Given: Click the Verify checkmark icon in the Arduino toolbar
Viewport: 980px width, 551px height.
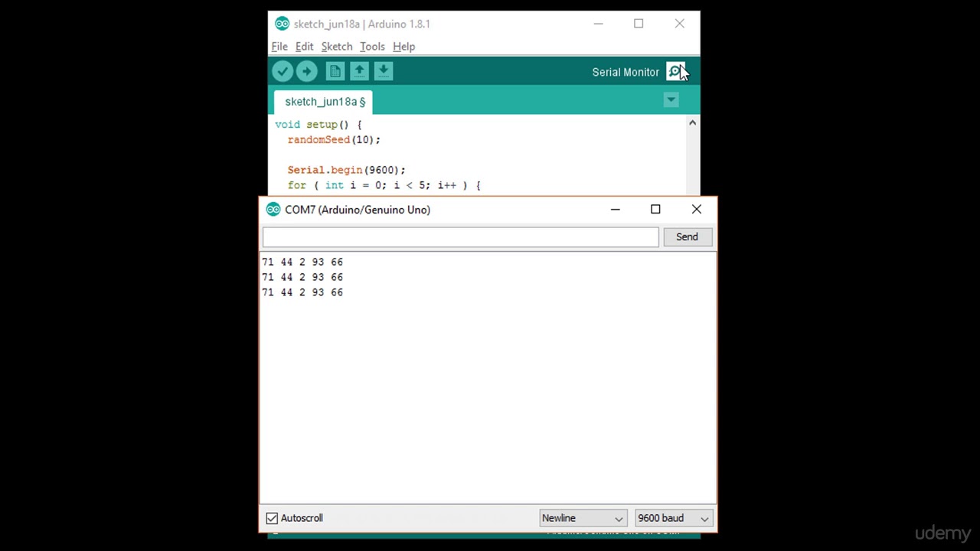Looking at the screenshot, I should [283, 71].
